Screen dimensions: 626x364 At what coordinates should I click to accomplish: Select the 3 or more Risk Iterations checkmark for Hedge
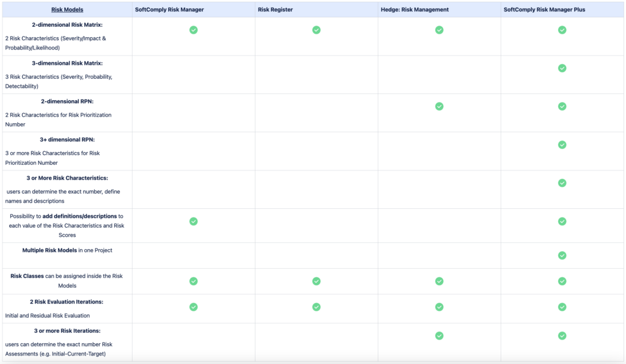(439, 335)
